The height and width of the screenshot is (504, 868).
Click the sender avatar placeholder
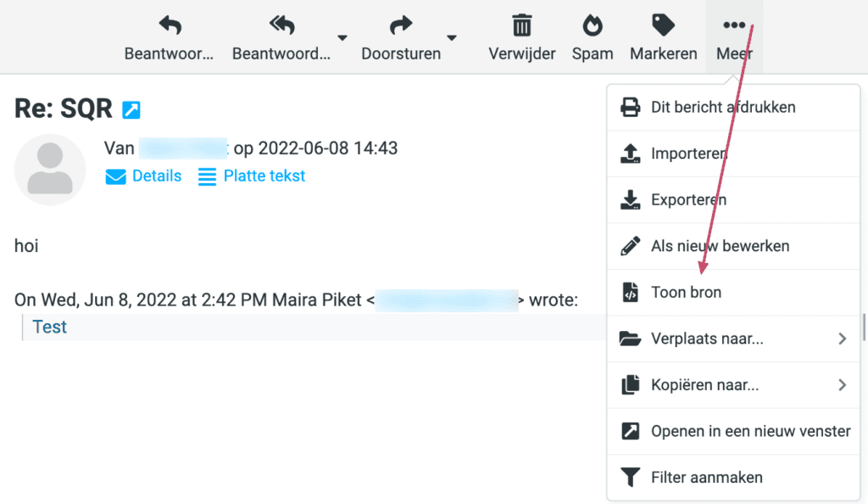tap(50, 170)
